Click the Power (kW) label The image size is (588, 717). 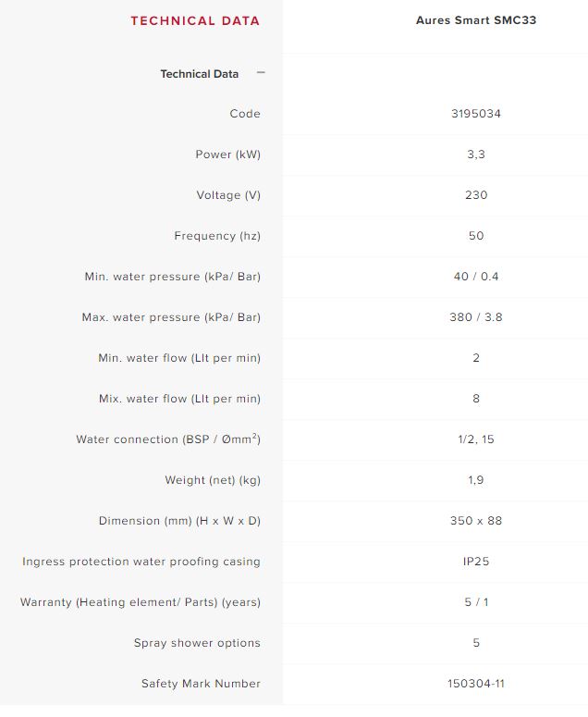click(227, 155)
